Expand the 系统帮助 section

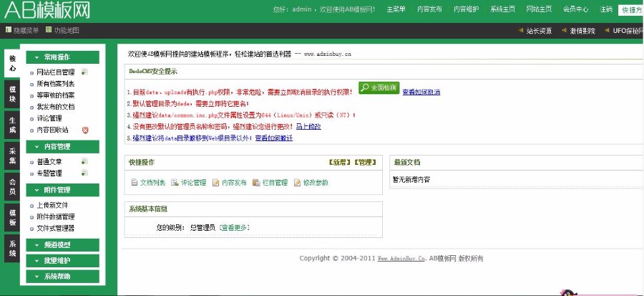(x=62, y=276)
